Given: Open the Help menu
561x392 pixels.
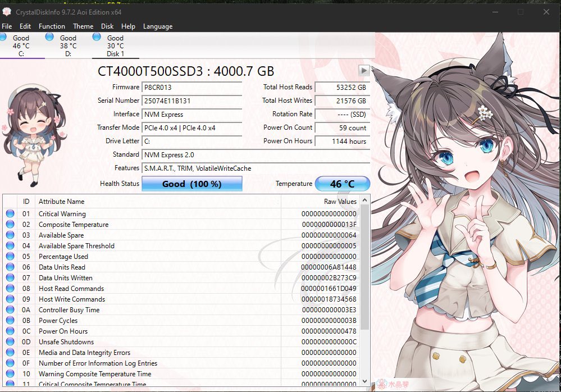Looking at the screenshot, I should pos(128,26).
